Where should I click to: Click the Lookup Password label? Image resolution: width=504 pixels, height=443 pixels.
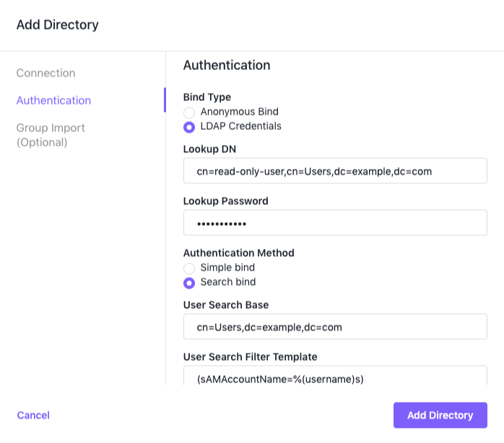(225, 201)
